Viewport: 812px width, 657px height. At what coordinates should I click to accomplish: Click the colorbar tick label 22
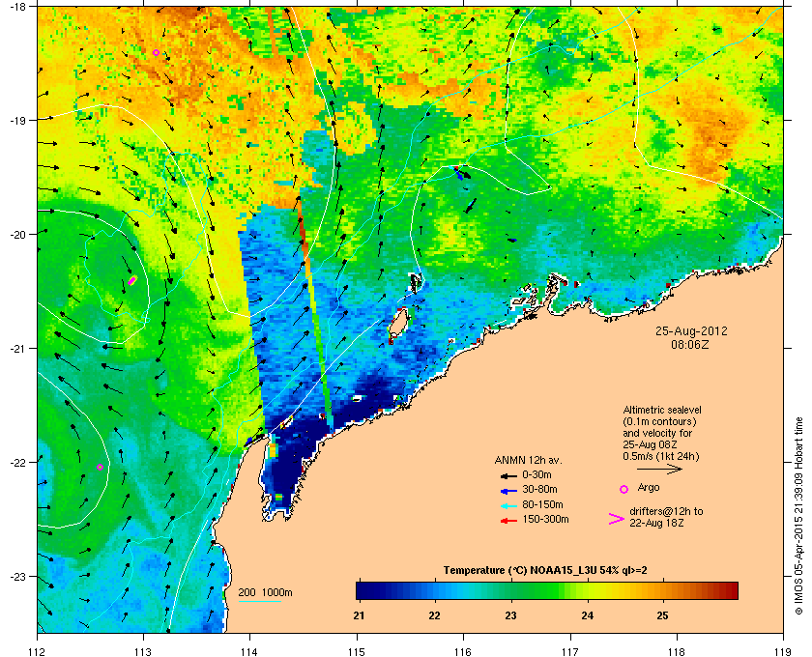(434, 616)
